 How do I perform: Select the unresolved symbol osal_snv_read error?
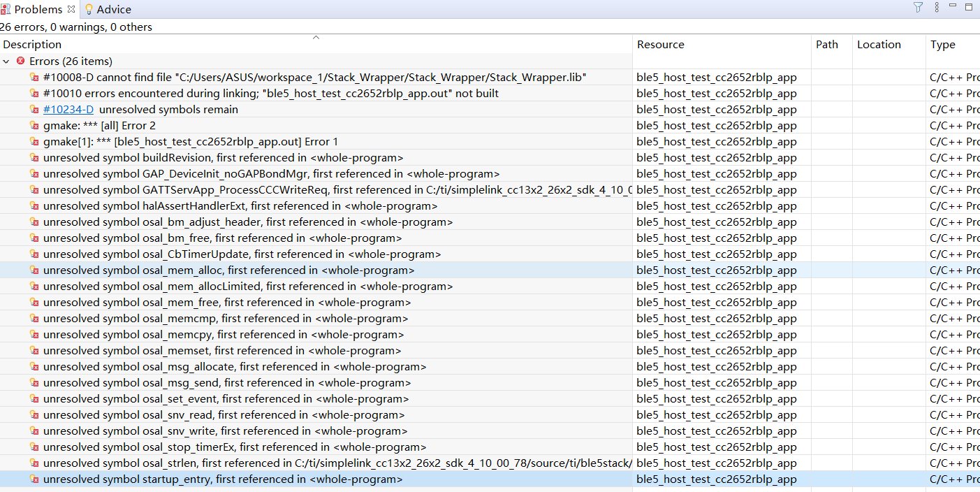[x=224, y=415]
